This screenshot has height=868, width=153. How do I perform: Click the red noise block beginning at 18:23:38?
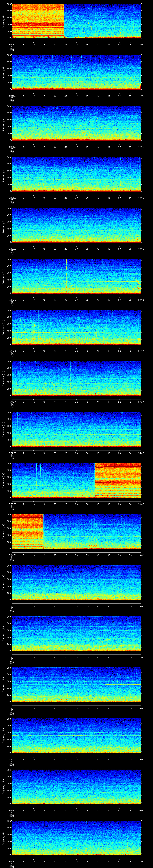pos(118,480)
